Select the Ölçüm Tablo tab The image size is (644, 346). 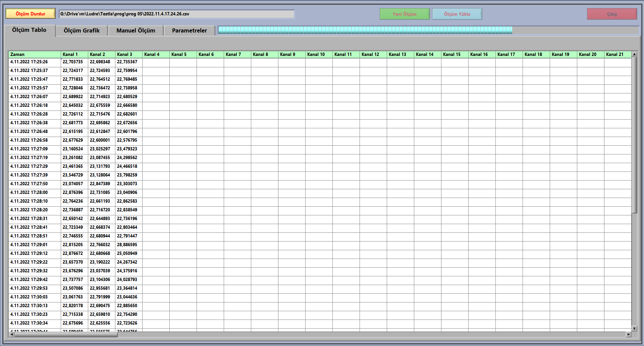pyautogui.click(x=29, y=30)
